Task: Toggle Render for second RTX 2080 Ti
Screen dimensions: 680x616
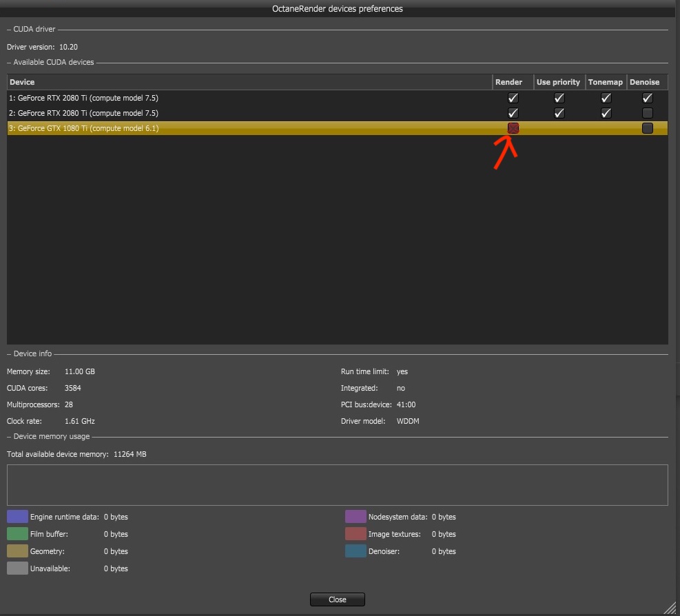Action: point(513,113)
